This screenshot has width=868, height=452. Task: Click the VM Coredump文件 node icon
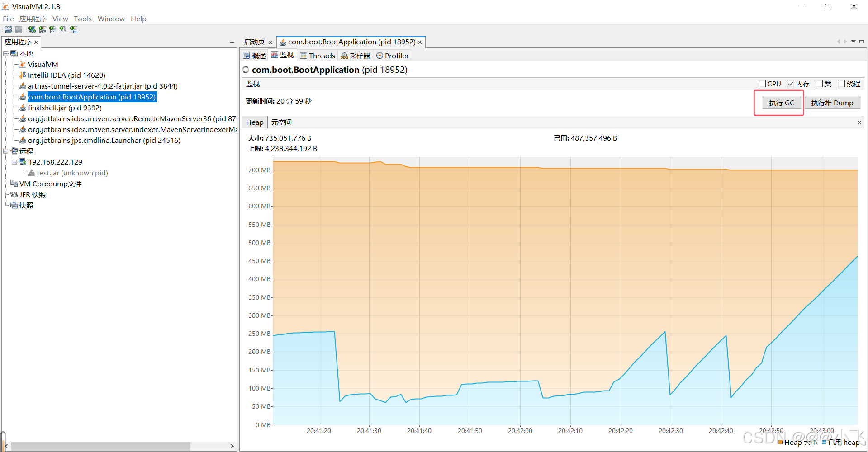(x=14, y=184)
